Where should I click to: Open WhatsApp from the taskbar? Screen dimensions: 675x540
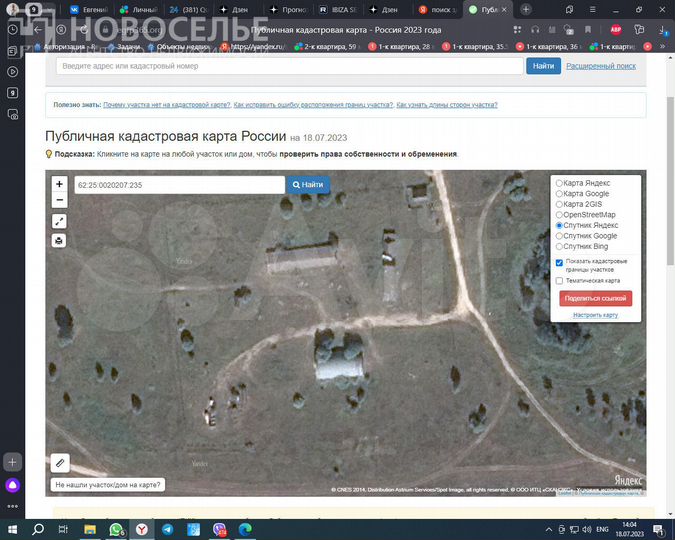coord(116,529)
